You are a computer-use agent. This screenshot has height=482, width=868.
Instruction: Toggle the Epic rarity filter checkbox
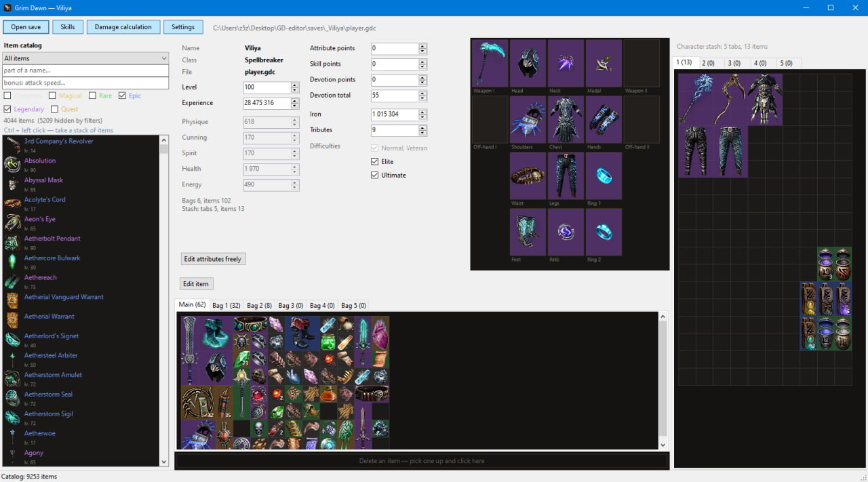pos(122,96)
